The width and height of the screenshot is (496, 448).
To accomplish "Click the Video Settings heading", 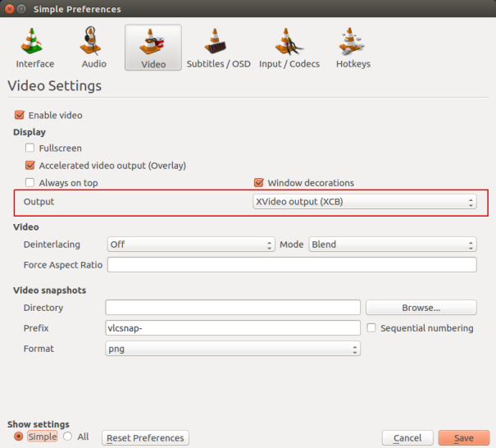I will [x=54, y=86].
